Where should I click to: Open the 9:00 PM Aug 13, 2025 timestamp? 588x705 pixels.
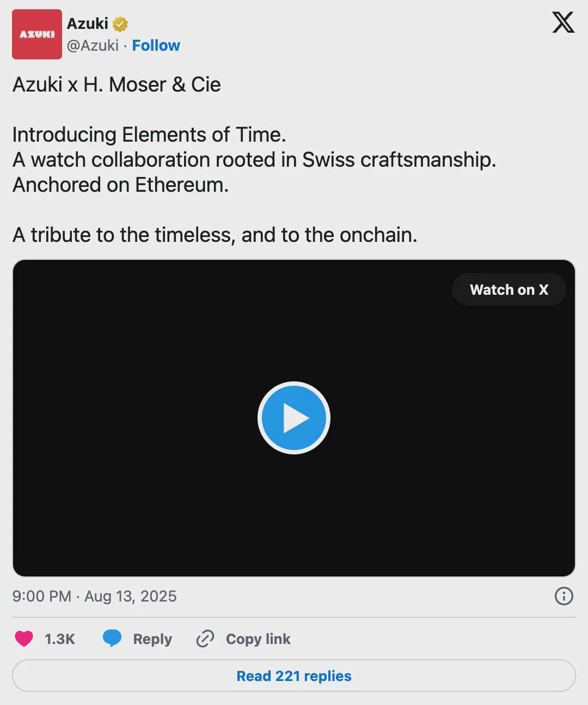coord(94,596)
